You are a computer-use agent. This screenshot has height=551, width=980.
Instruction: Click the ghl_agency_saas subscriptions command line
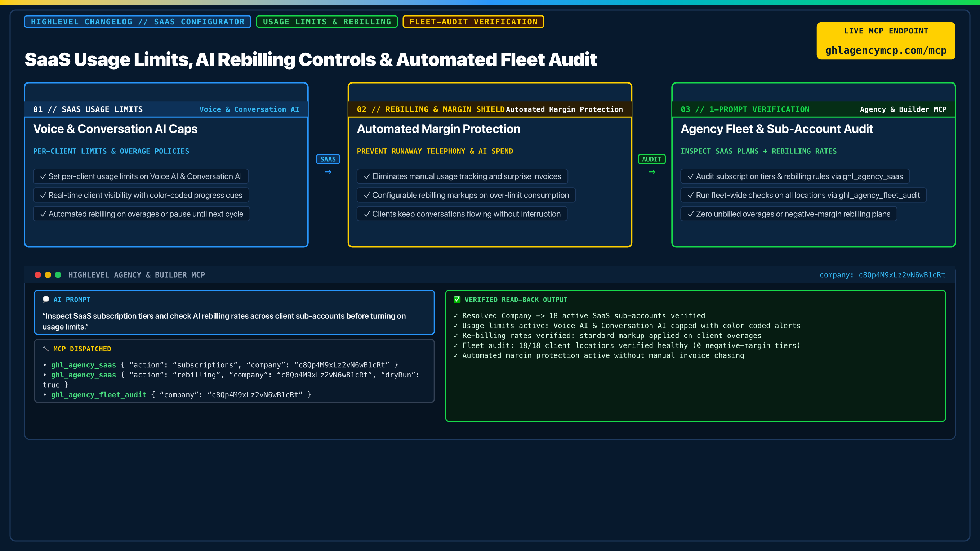[x=220, y=365]
